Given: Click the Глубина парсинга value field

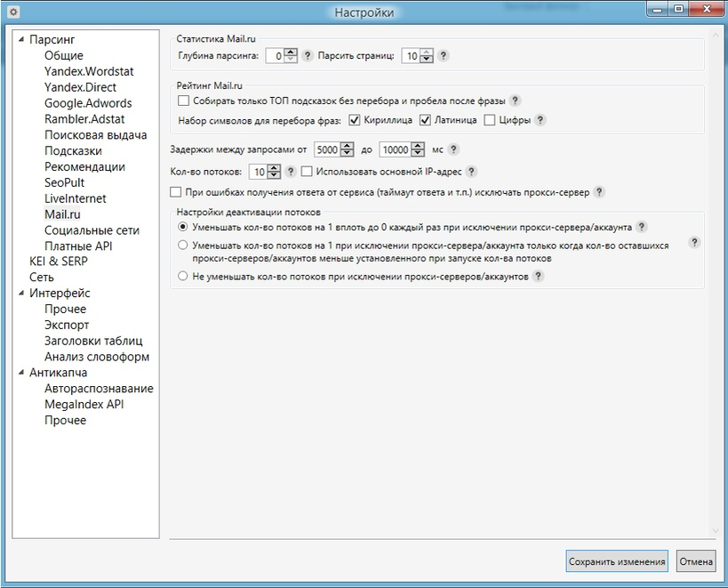Looking at the screenshot, I should click(x=275, y=56).
